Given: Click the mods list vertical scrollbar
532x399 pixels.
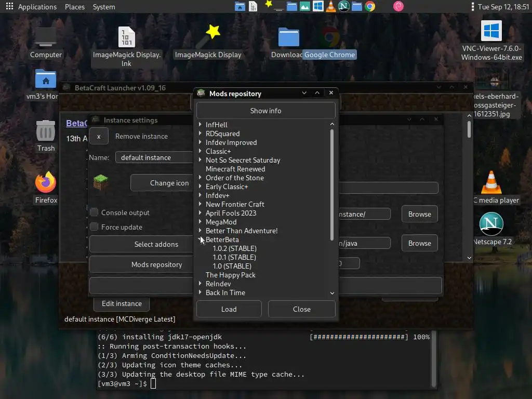Looking at the screenshot, I should pyautogui.click(x=332, y=185).
